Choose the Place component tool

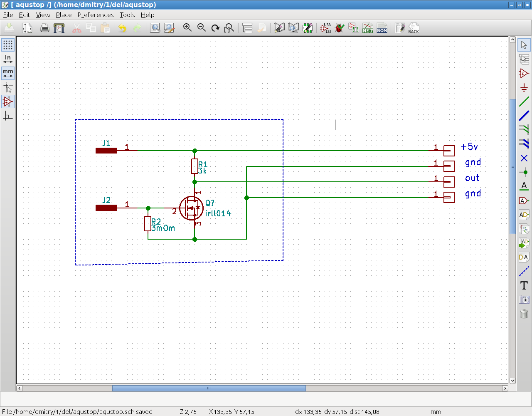pos(524,74)
